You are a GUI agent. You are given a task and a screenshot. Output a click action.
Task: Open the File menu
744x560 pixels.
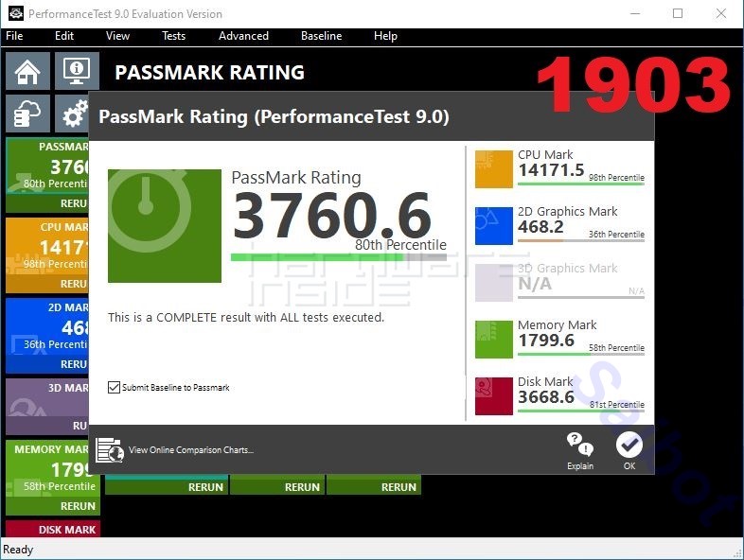[14, 36]
